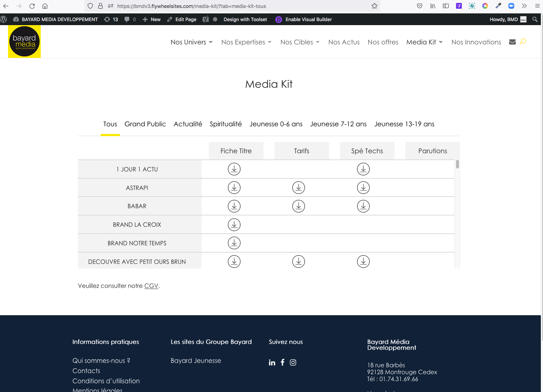
Task: Click the envelope contact icon in header
Action: (512, 42)
